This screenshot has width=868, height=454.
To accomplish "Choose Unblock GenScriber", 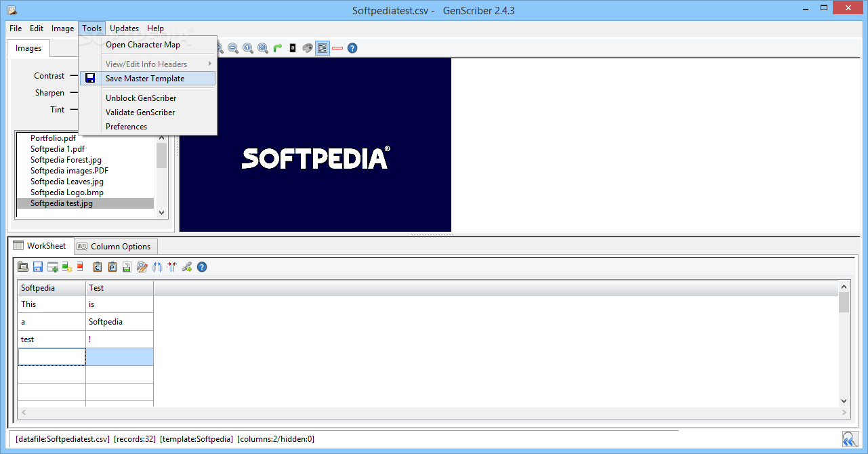I will [x=148, y=98].
